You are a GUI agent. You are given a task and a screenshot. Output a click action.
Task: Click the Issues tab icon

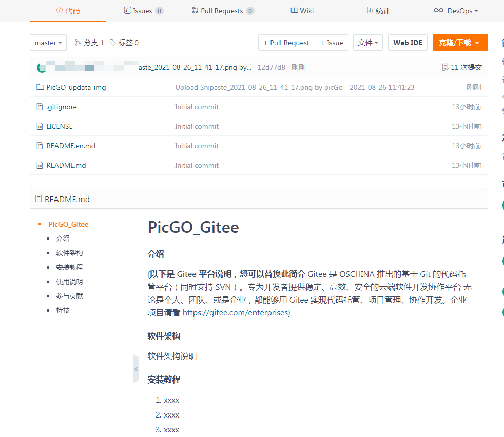(x=128, y=11)
